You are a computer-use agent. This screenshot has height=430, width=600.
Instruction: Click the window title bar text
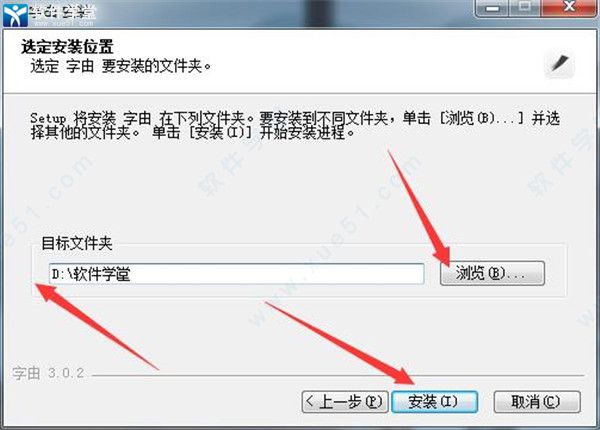[63, 13]
